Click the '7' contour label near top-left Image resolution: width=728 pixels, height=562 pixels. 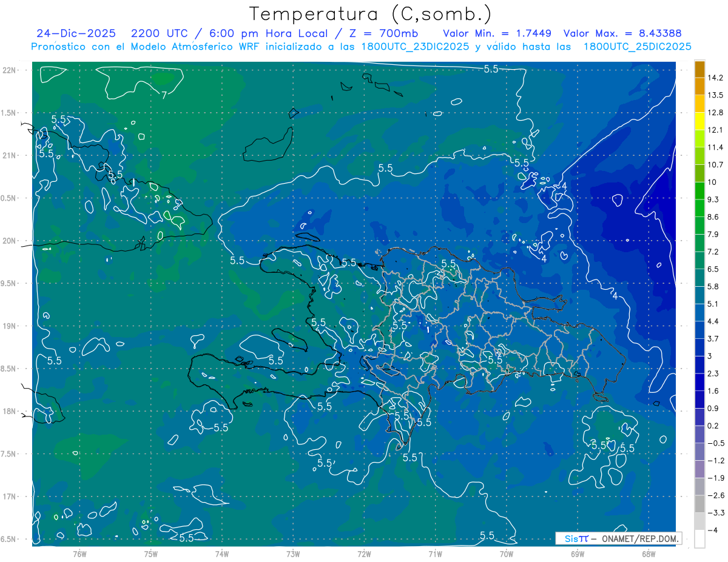pos(164,95)
